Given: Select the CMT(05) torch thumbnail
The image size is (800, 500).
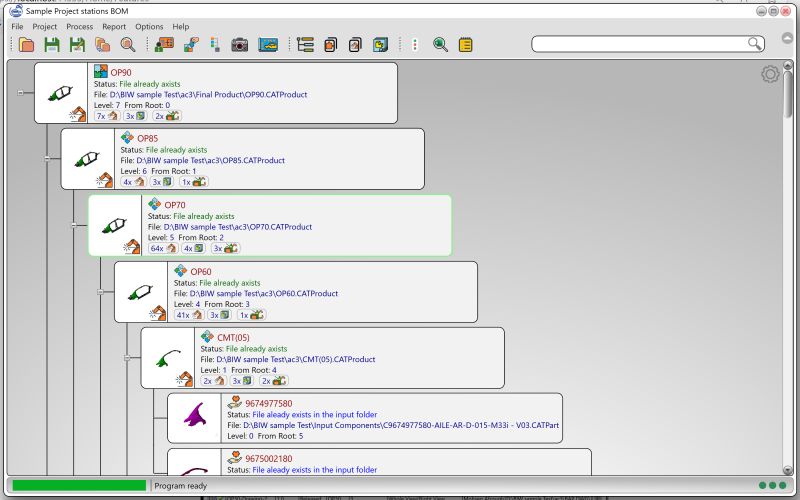Looking at the screenshot, I should click(x=168, y=358).
